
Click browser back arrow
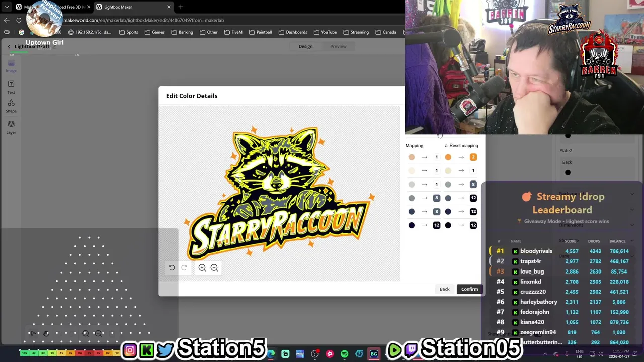pos(6,20)
